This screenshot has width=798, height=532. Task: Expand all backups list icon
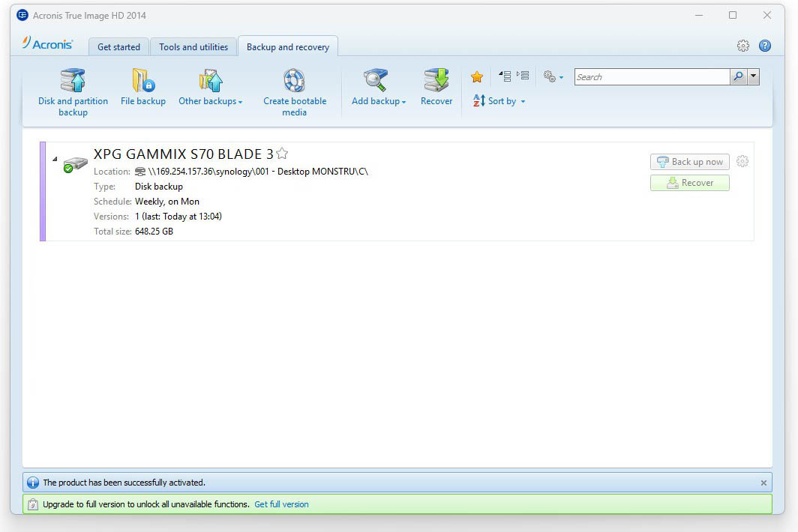click(523, 76)
